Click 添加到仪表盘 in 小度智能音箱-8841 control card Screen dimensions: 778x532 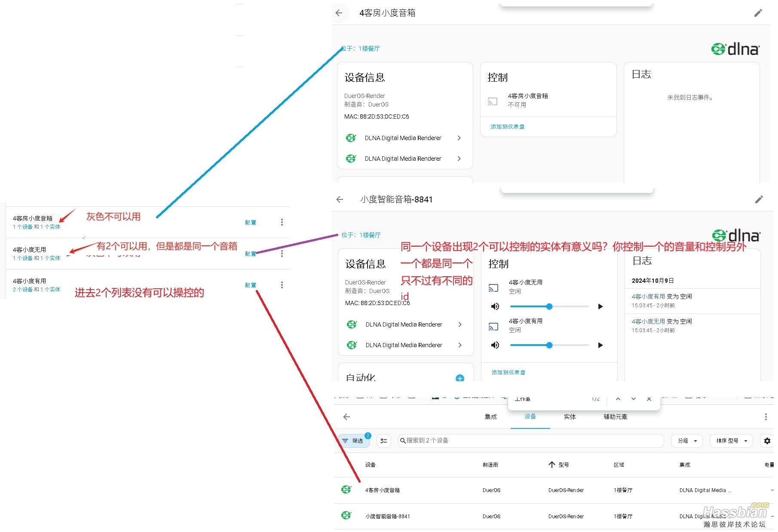click(x=508, y=373)
